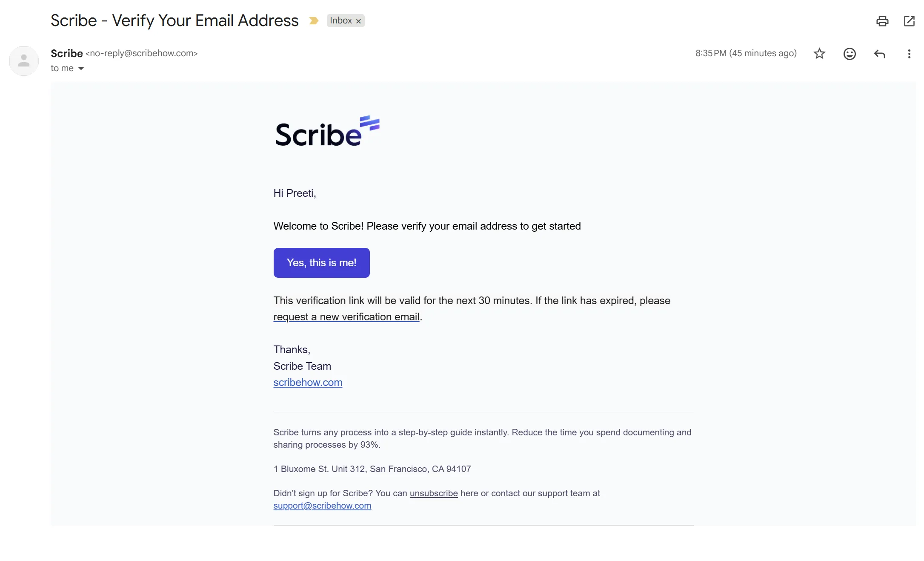Click the Inbox label chip
This screenshot has height=561, width=924.
(x=340, y=21)
